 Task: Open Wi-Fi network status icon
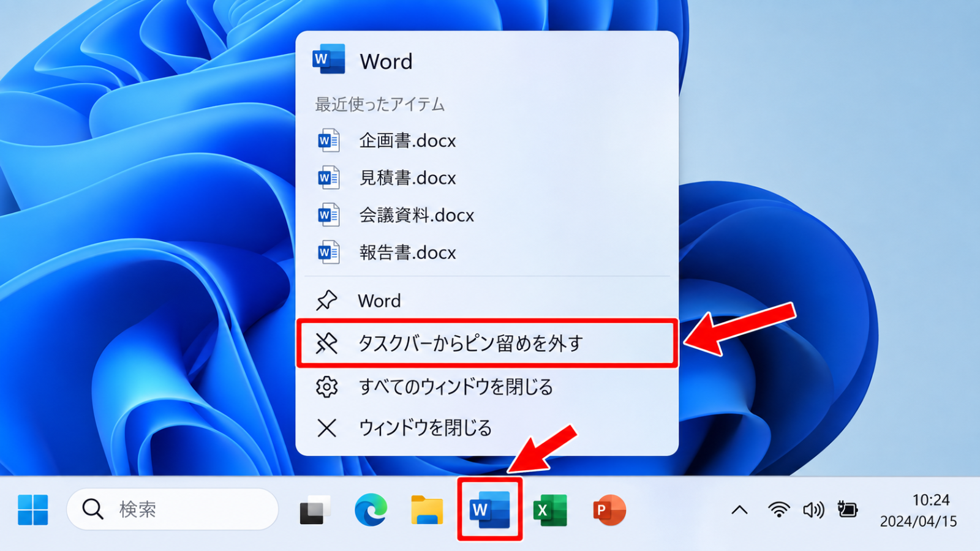(x=778, y=509)
